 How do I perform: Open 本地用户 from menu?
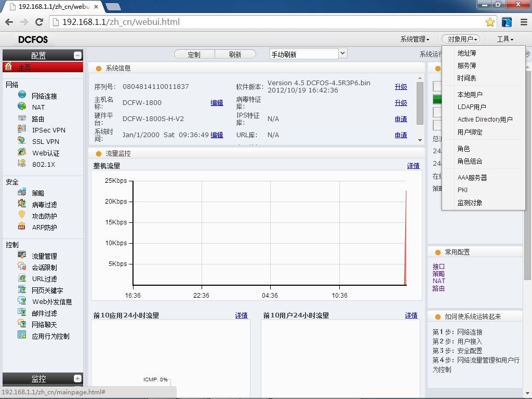(470, 95)
